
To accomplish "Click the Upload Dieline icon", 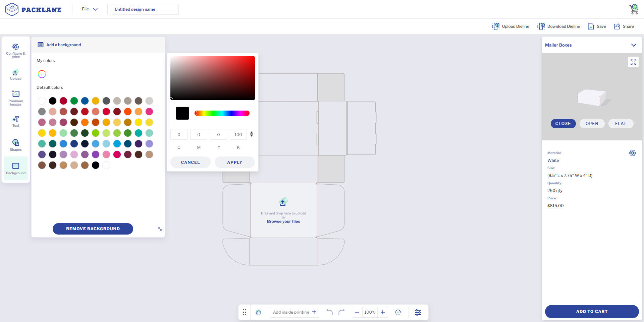I will tap(495, 26).
